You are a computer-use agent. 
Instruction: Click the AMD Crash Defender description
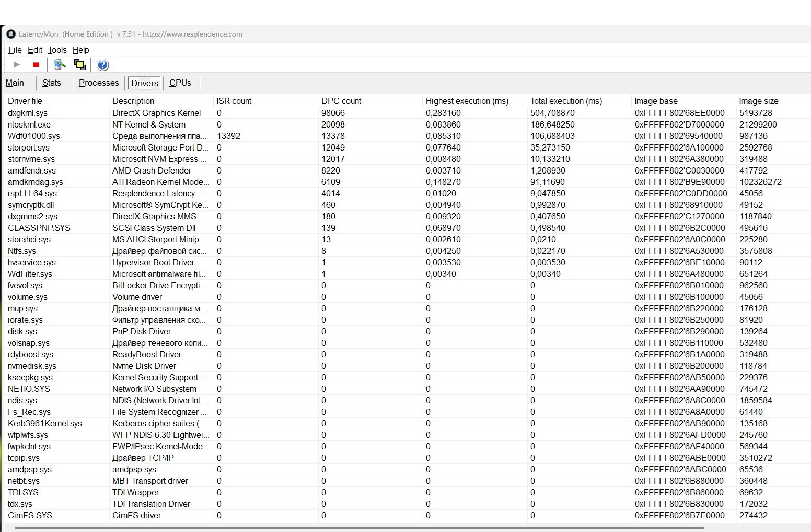[152, 170]
